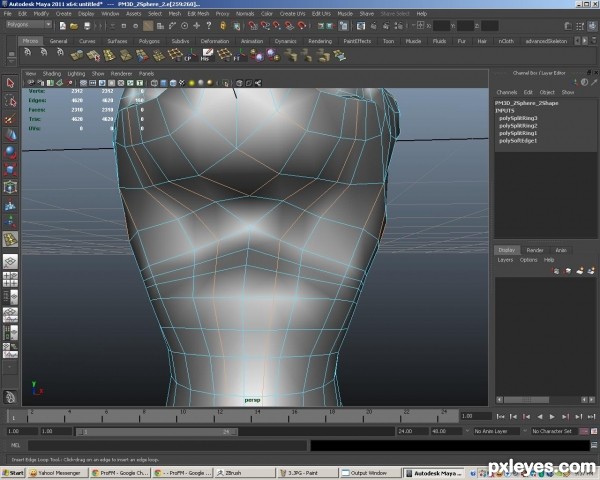600x480 pixels.
Task: Switch to the Anim layer tab
Action: [561, 250]
